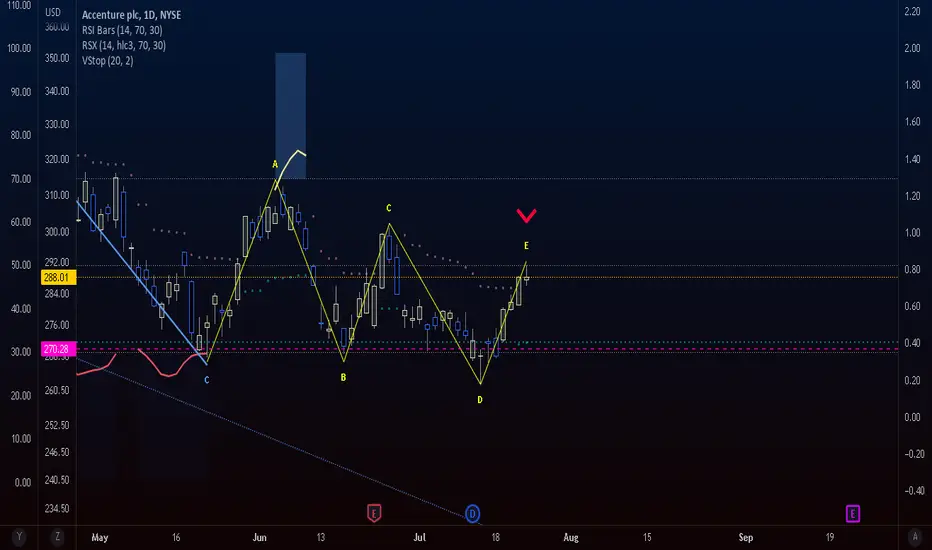This screenshot has width=932, height=550.
Task: Click the 110.00 RSI scale label
Action: pyautogui.click(x=19, y=6)
